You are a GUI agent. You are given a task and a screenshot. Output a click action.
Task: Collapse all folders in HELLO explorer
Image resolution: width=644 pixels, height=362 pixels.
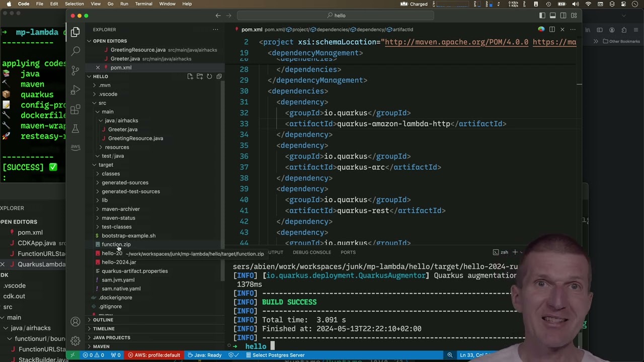(219, 76)
